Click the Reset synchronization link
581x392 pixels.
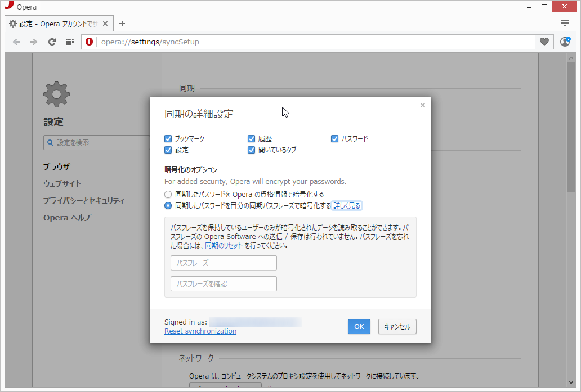(200, 331)
